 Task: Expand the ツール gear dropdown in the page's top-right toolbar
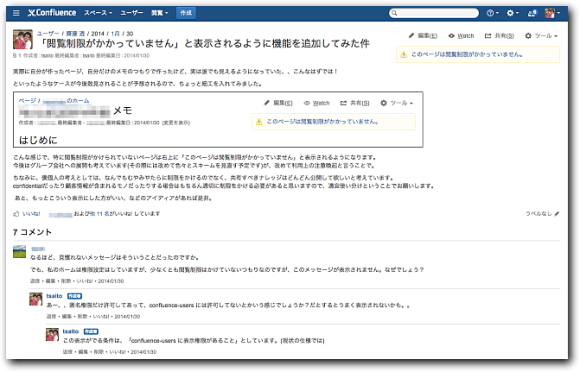click(541, 35)
